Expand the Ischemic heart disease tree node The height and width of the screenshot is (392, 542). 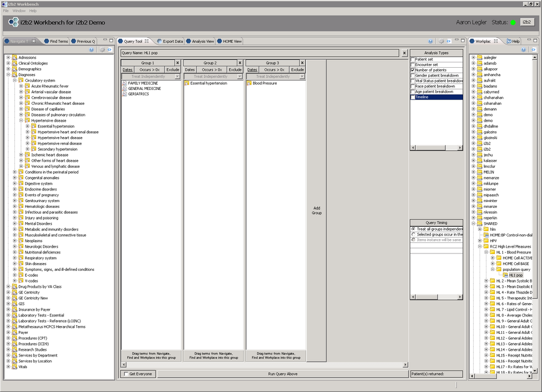point(20,154)
